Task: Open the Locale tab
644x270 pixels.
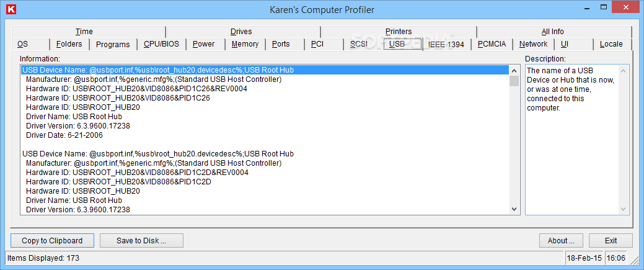Action: point(612,44)
